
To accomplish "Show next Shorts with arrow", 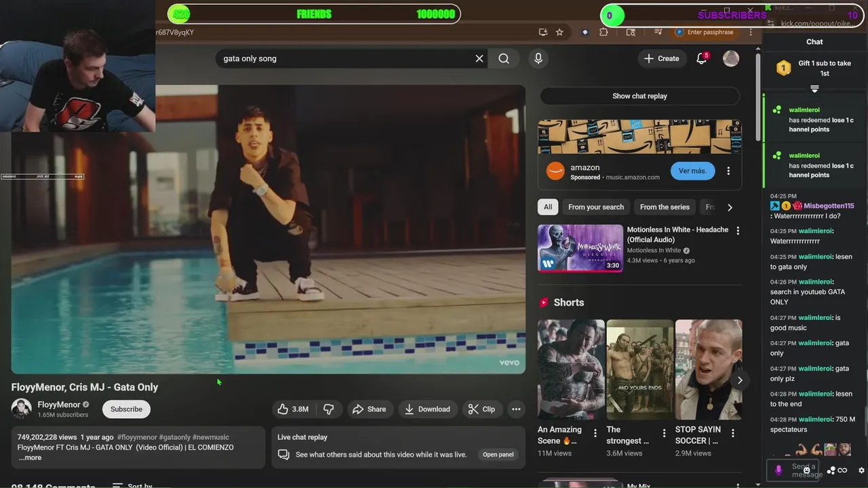I will 740,380.
